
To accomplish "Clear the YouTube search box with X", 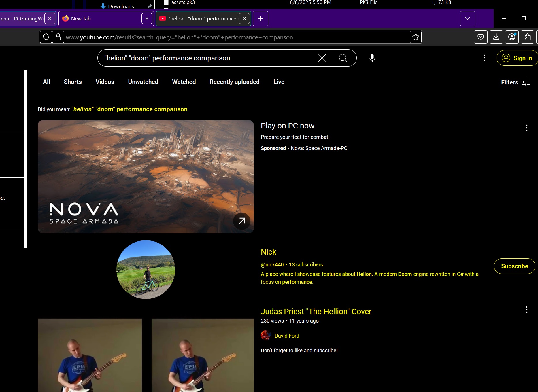I will (322, 58).
